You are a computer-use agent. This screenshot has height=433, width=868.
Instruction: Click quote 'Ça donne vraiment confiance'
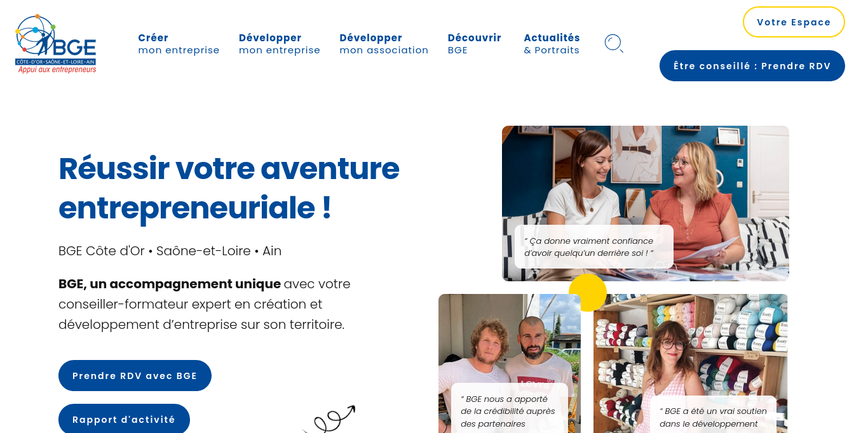pos(594,246)
